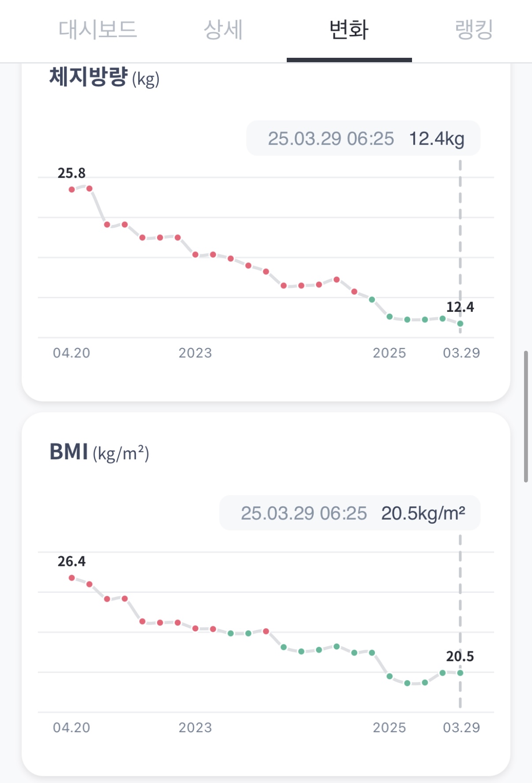Select first red point in 체지방량 chart
532x783 pixels.
coord(72,190)
